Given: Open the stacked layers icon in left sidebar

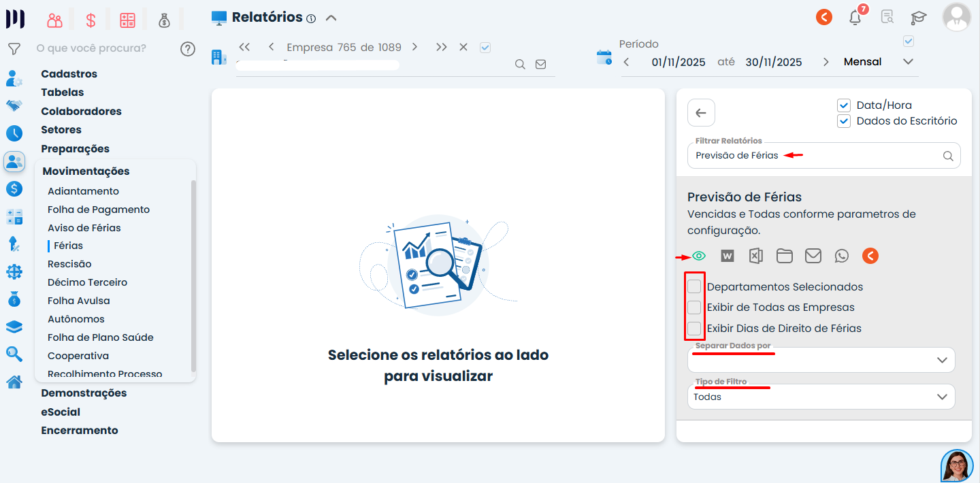Looking at the screenshot, I should click(14, 327).
